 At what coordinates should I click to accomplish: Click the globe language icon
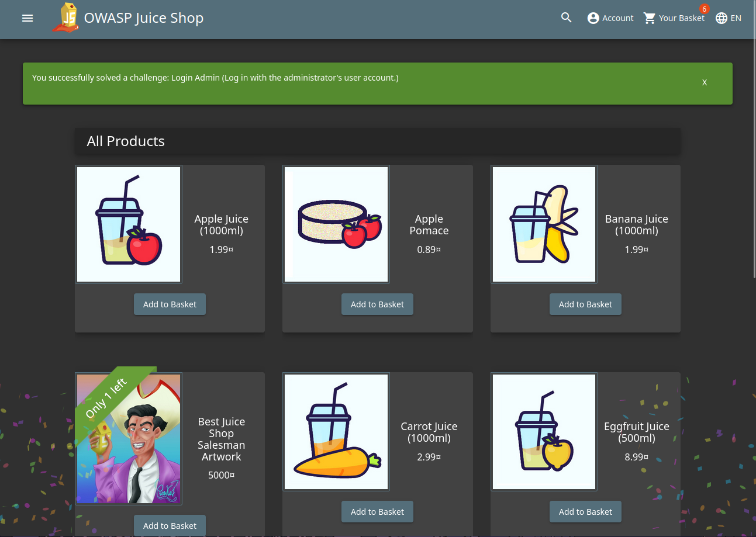pyautogui.click(x=722, y=18)
